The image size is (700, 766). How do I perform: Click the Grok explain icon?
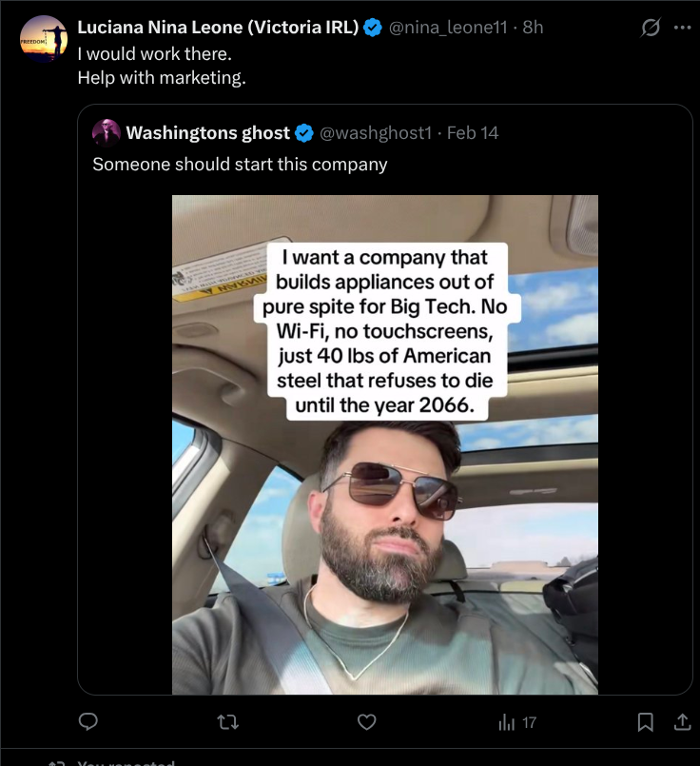[651, 28]
